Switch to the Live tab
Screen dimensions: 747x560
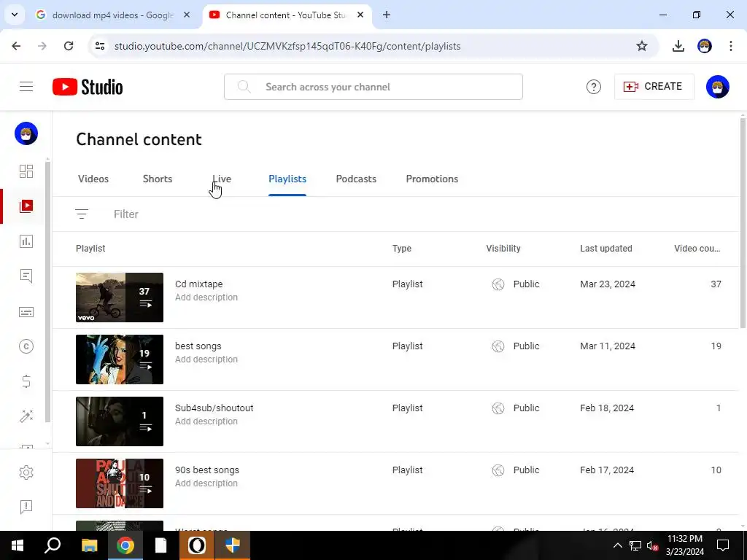coord(222,179)
